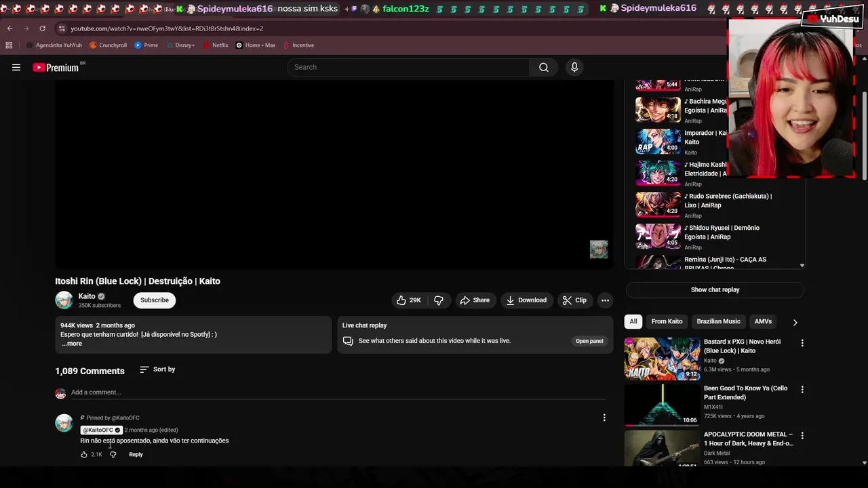Click the playlist collapse arrow
Image resolution: width=868 pixels, height=488 pixels.
(x=802, y=266)
